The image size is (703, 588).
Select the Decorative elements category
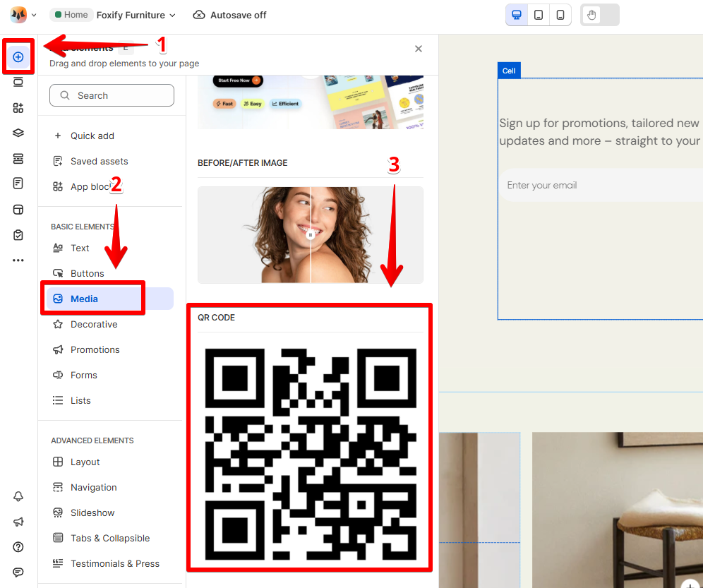[x=110, y=324]
